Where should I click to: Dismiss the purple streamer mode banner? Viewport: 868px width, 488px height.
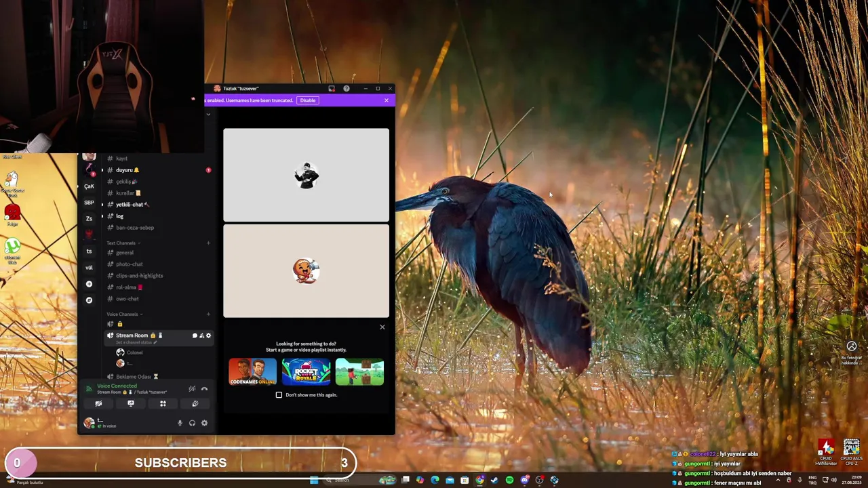(x=387, y=100)
